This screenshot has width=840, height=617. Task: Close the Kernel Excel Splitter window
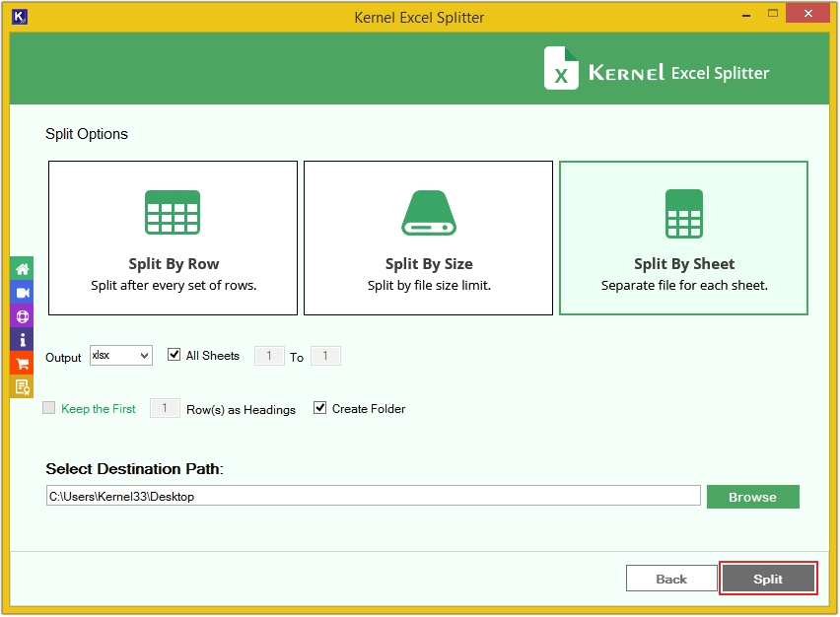tap(807, 14)
